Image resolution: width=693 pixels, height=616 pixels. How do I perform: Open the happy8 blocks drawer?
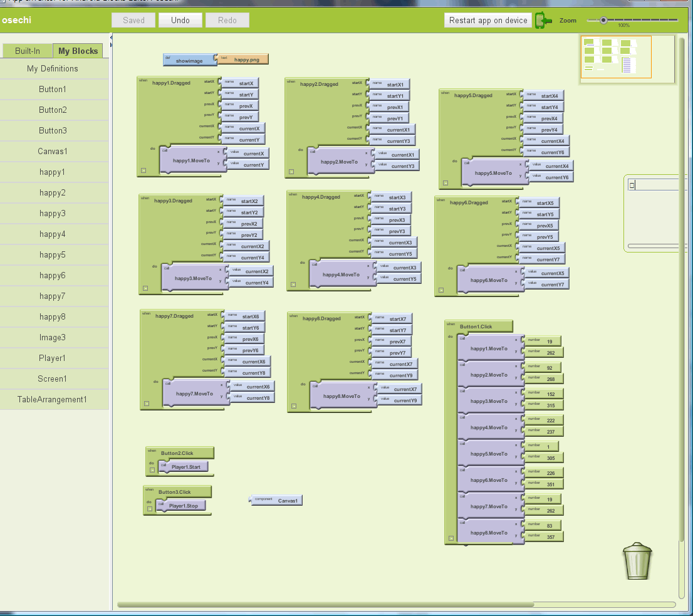53,317
